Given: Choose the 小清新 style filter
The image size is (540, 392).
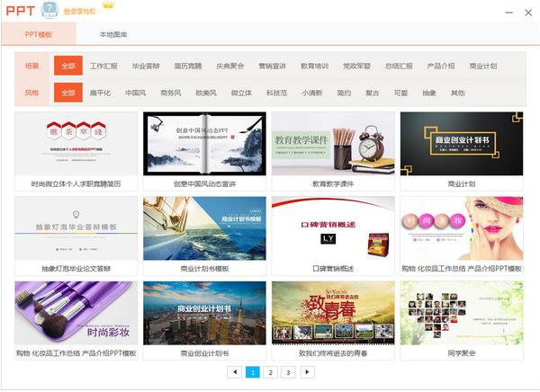Looking at the screenshot, I should point(312,93).
